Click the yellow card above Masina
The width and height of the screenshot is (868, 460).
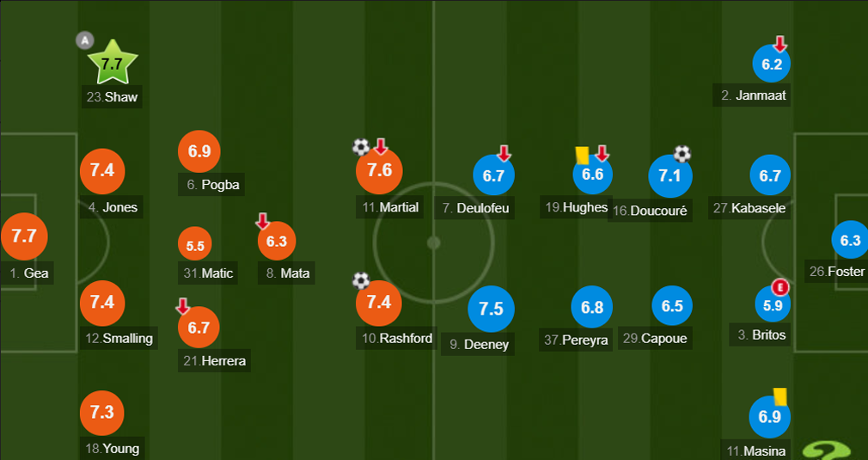pos(780,396)
